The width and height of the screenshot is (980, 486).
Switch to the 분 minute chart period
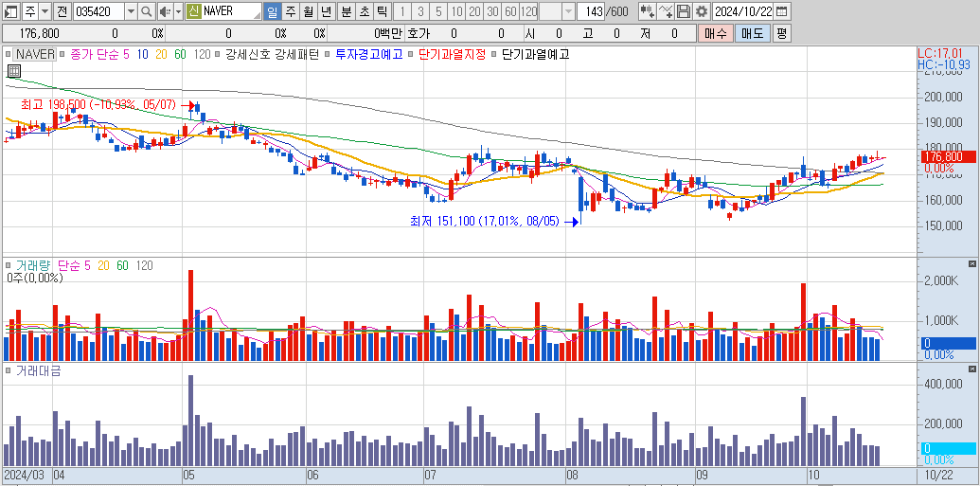pos(346,11)
